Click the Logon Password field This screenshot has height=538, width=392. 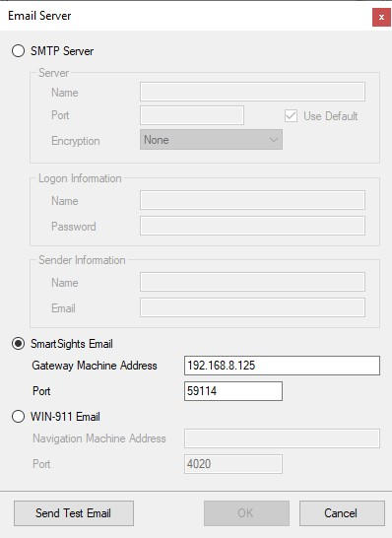point(252,226)
